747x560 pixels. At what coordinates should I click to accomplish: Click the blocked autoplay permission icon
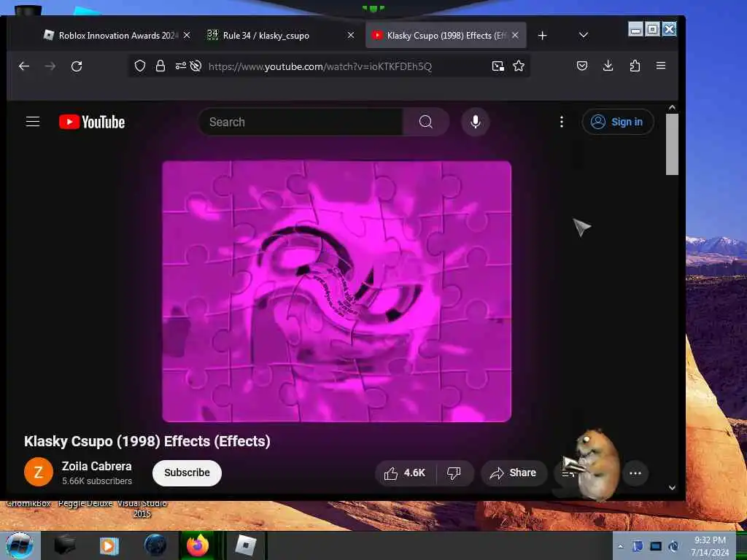(x=196, y=66)
